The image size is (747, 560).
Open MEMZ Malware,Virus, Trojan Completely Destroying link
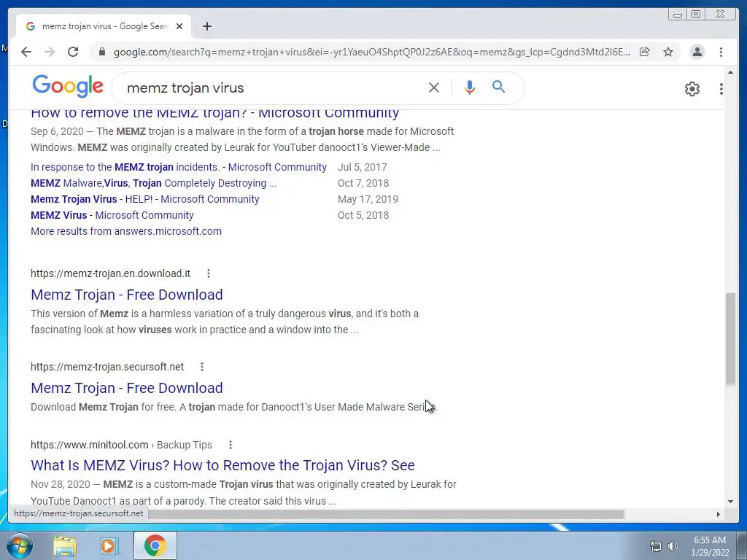(x=153, y=183)
